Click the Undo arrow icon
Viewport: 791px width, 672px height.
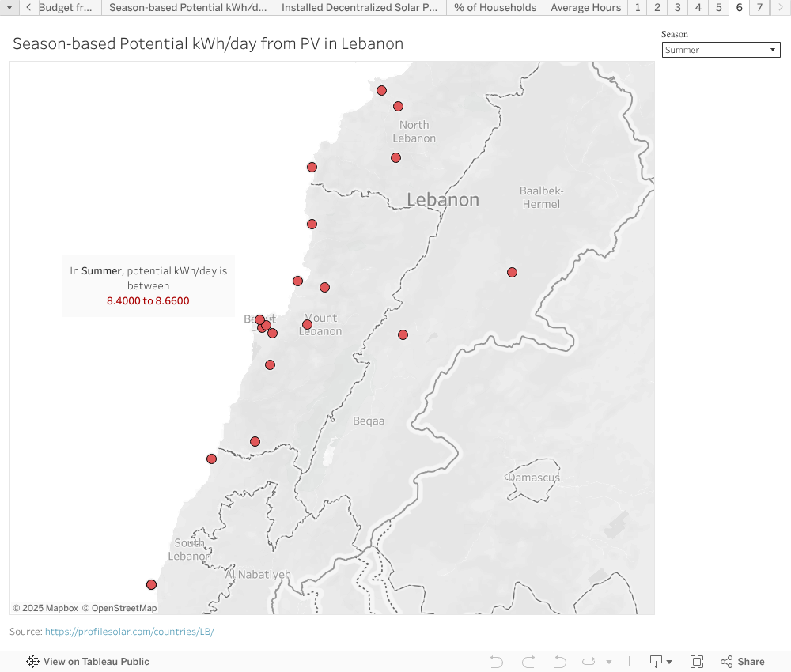[x=497, y=662]
